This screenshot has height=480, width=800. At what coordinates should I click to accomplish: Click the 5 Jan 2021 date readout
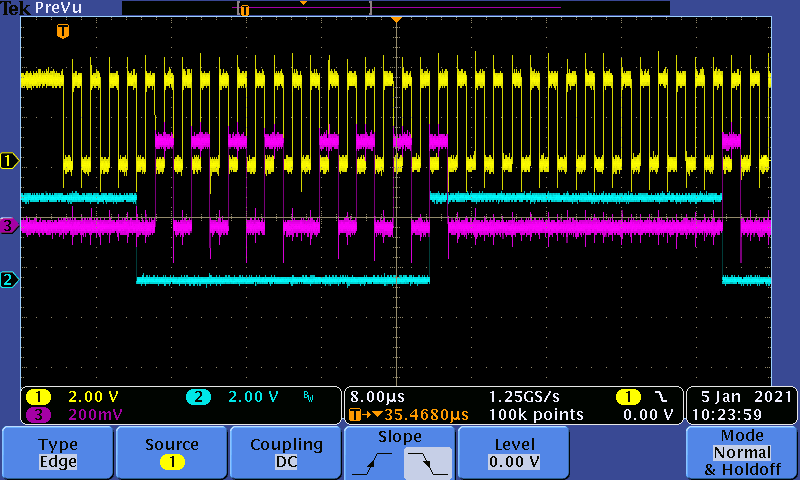pos(745,396)
